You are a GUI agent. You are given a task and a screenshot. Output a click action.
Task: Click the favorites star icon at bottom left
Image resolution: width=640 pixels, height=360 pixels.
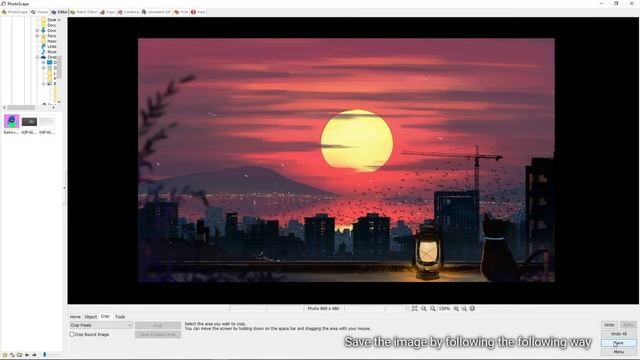[5, 355]
